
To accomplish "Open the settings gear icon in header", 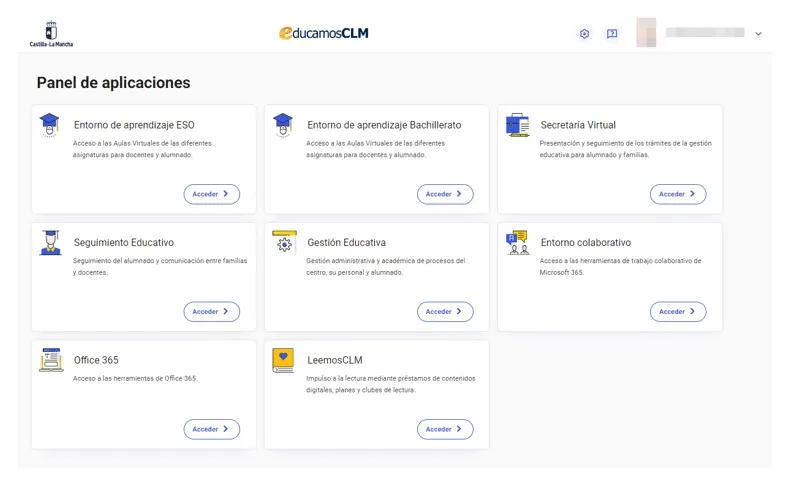I will click(x=584, y=34).
